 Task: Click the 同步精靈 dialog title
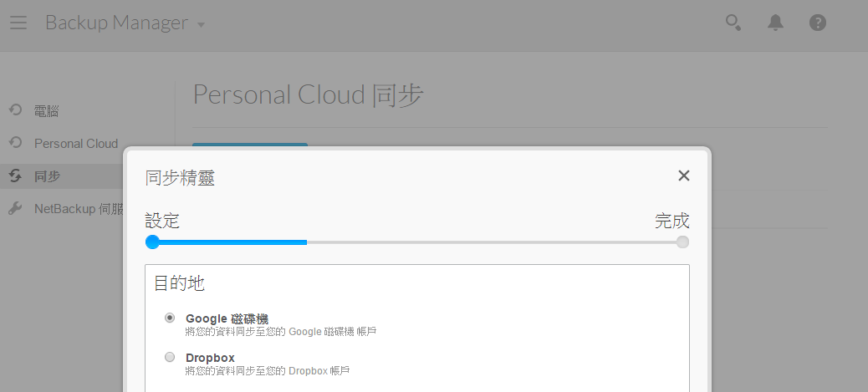click(x=180, y=178)
